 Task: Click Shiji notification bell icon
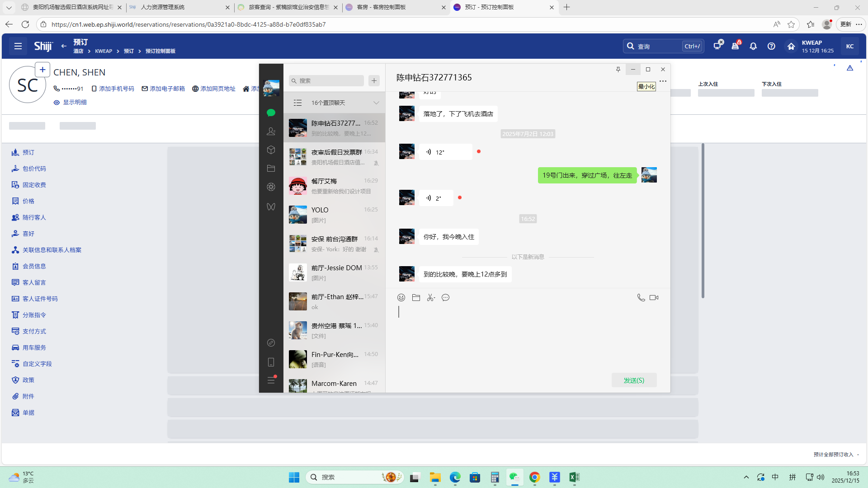[x=753, y=46]
